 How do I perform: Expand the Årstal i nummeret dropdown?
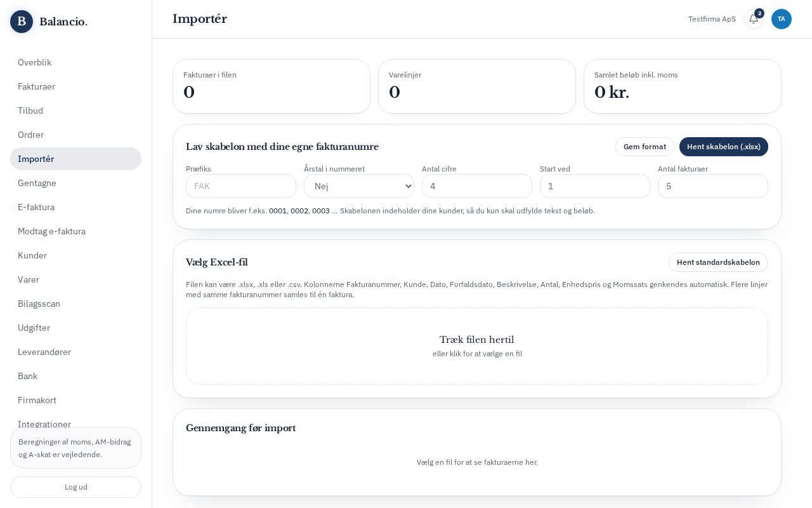click(x=359, y=186)
